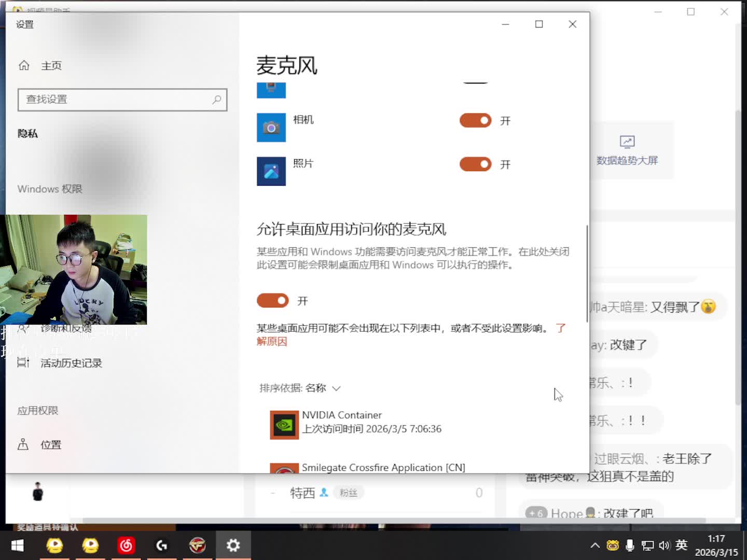Click the Find a setting search box
The height and width of the screenshot is (560, 747).
[117, 100]
